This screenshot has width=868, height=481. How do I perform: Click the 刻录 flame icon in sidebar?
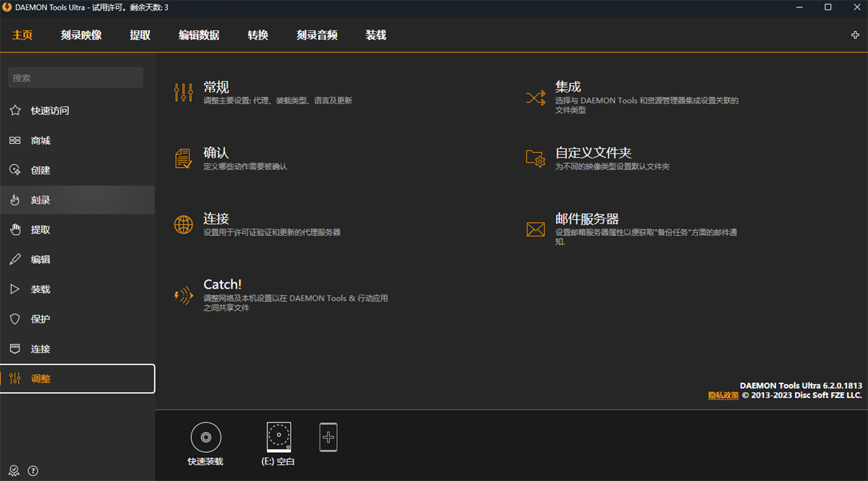[15, 200]
